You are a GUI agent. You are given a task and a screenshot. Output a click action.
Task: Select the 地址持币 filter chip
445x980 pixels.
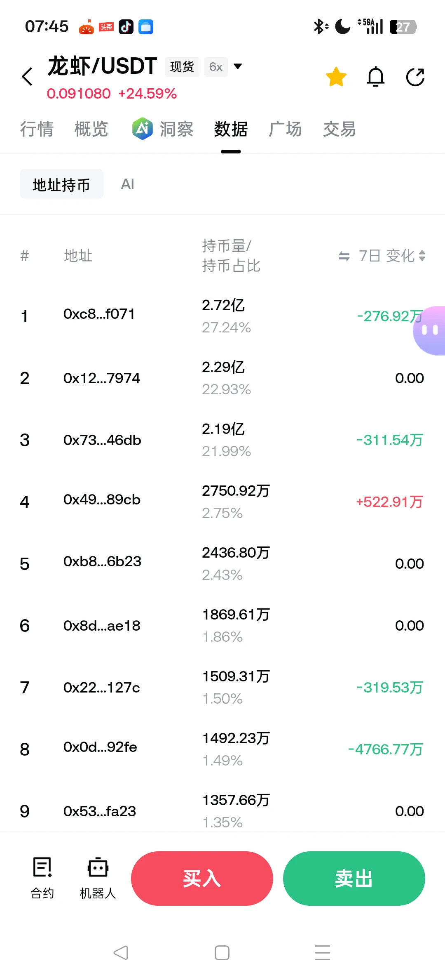pos(61,184)
